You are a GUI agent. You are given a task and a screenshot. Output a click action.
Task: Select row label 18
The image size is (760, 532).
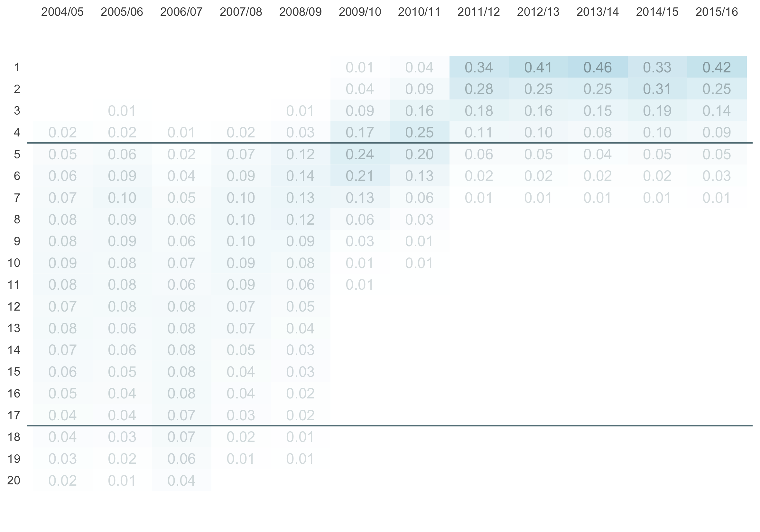tap(14, 437)
